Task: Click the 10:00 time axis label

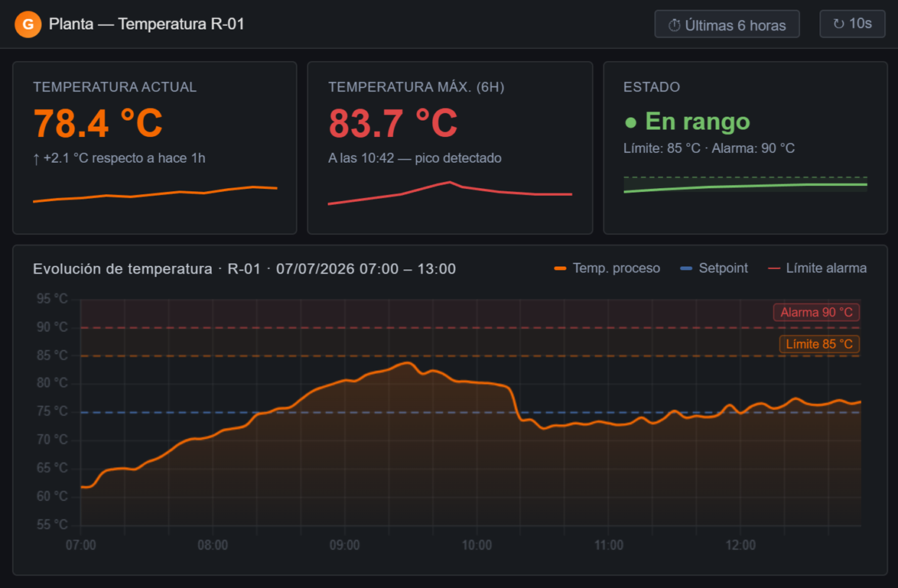Action: tap(477, 545)
